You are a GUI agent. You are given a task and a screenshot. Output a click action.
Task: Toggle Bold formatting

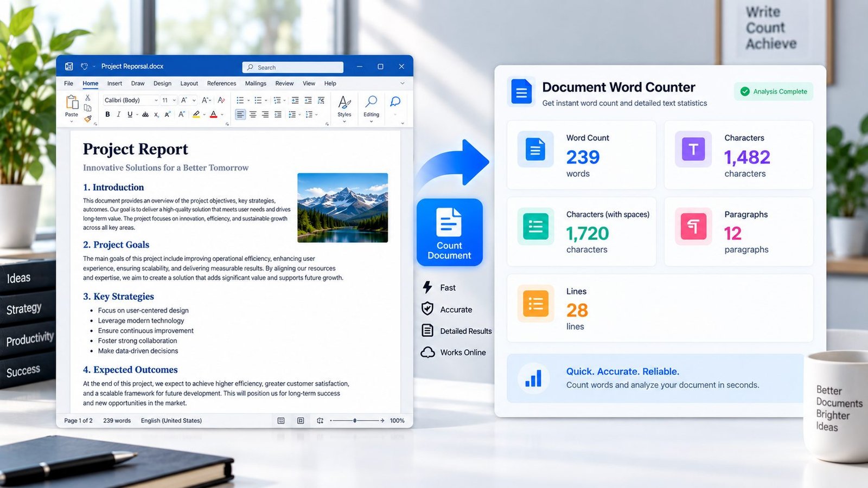(x=107, y=114)
